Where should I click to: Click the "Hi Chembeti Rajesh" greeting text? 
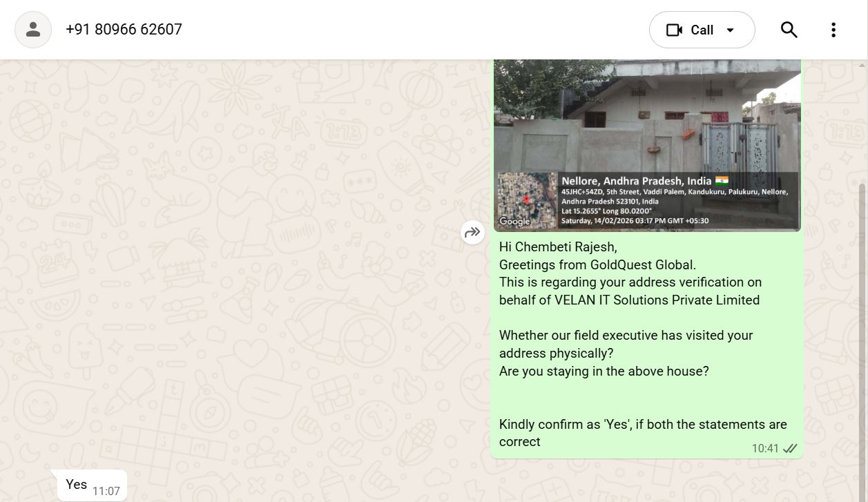click(x=558, y=247)
